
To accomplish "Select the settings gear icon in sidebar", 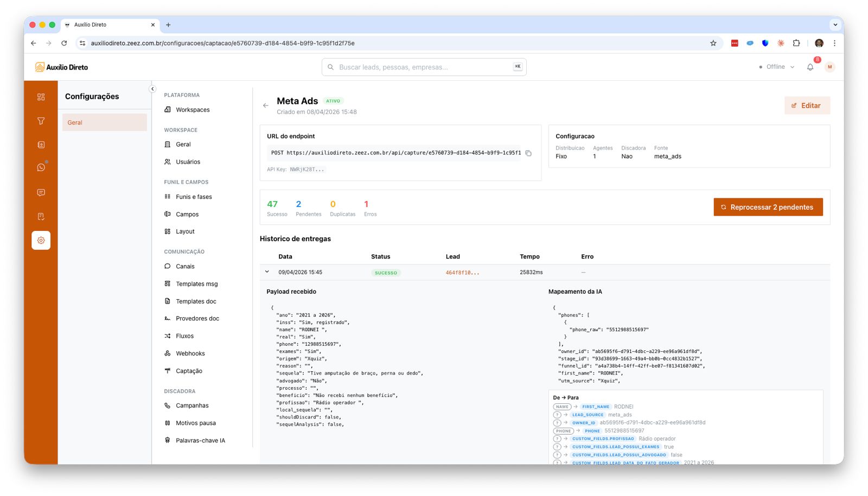I will pyautogui.click(x=41, y=240).
